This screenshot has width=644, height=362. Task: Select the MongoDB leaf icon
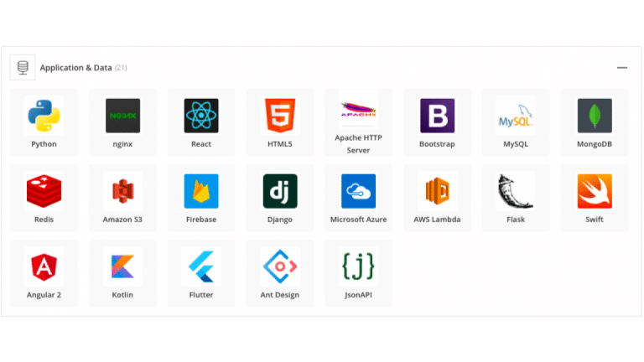[594, 116]
